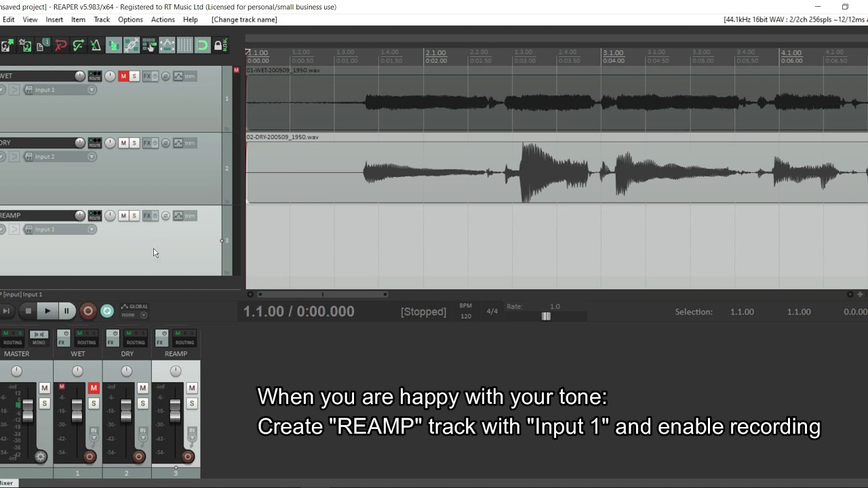Image resolution: width=868 pixels, height=488 pixels.
Task: Open FX chain for REAMP track panel
Action: (147, 216)
